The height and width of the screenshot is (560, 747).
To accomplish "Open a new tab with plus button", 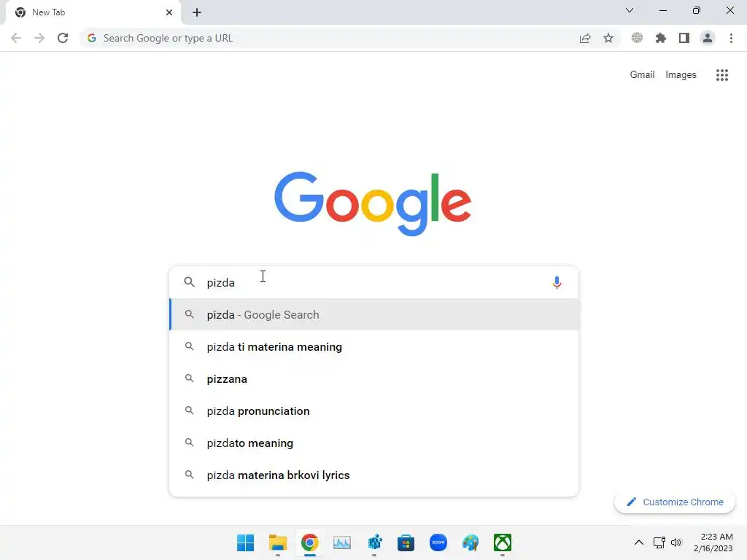I will point(197,12).
